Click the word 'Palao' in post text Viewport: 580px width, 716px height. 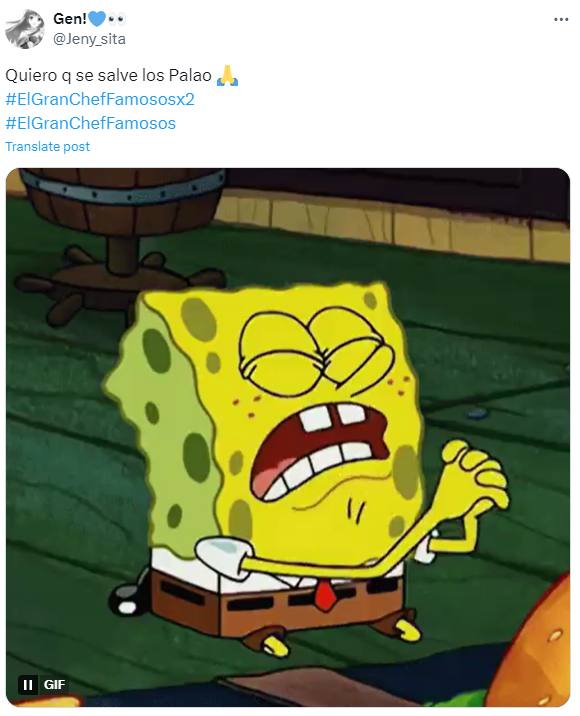pyautogui.click(x=190, y=75)
